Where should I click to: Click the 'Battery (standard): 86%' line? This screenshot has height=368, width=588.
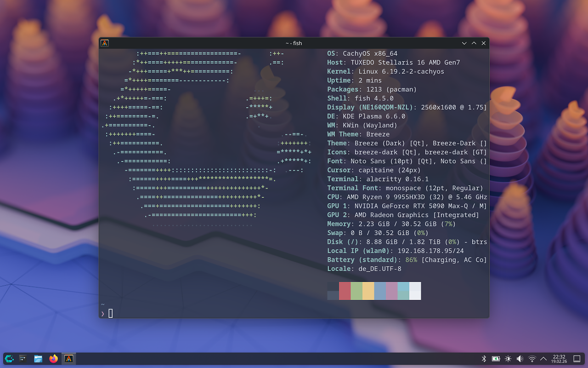[407, 260]
